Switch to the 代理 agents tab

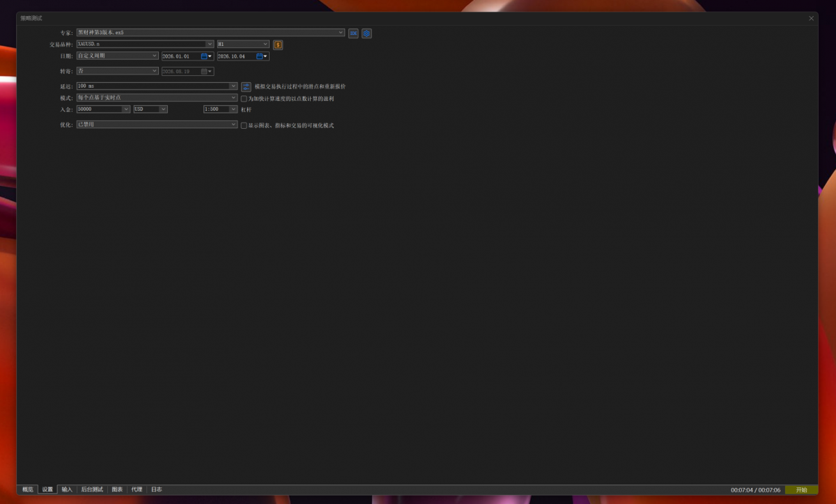(x=137, y=489)
